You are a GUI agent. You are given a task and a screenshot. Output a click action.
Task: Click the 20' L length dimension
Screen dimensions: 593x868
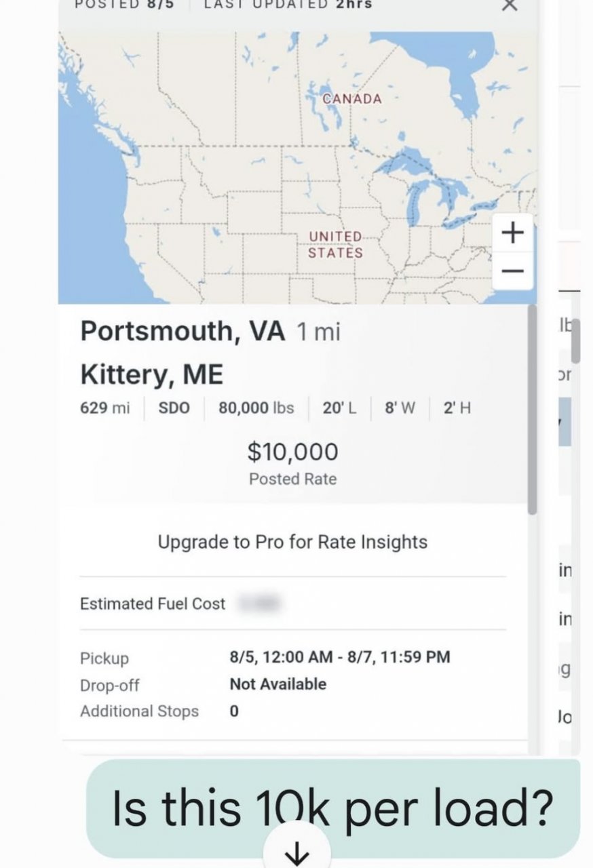click(x=339, y=408)
